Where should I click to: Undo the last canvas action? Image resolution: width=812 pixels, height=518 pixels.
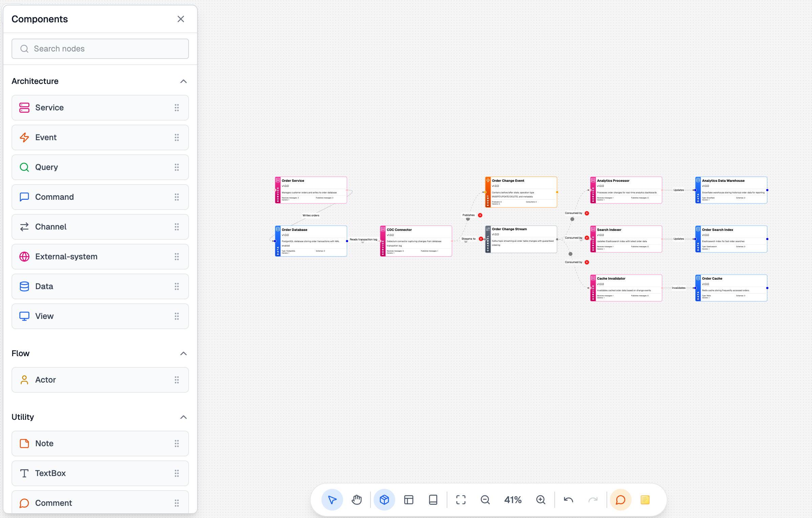pos(568,499)
